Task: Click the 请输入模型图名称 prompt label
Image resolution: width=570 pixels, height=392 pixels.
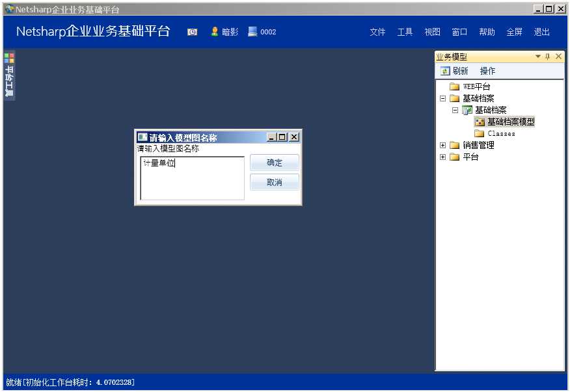Action: click(168, 148)
